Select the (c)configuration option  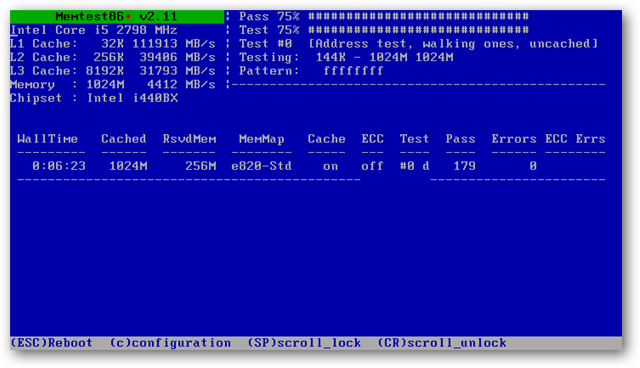click(170, 343)
